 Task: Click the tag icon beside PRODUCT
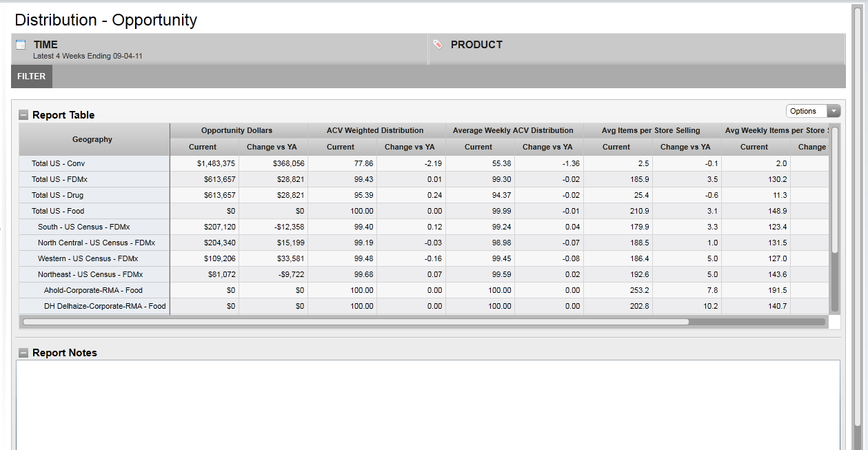(438, 44)
